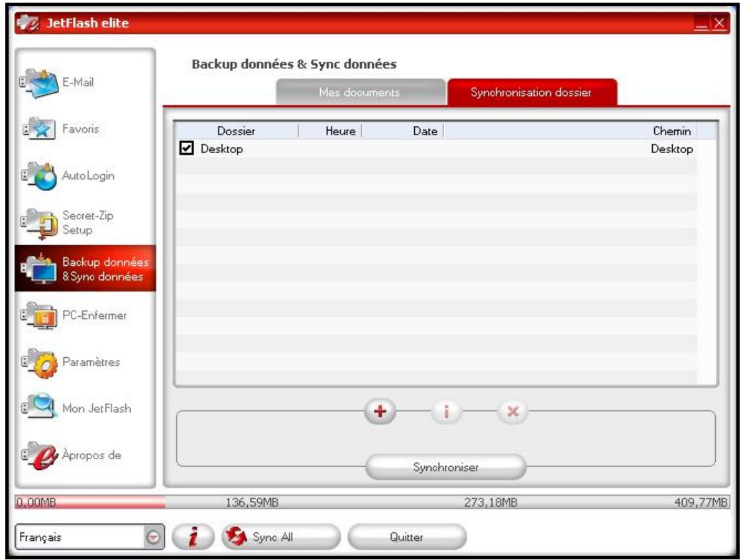Click the PC-Enfermer label in sidebar
Screen dimensions: 741x560
click(x=95, y=315)
